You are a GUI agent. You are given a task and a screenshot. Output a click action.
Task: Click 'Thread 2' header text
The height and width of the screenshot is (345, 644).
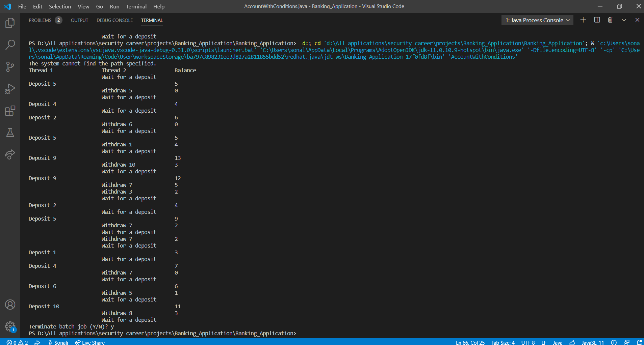tap(114, 70)
